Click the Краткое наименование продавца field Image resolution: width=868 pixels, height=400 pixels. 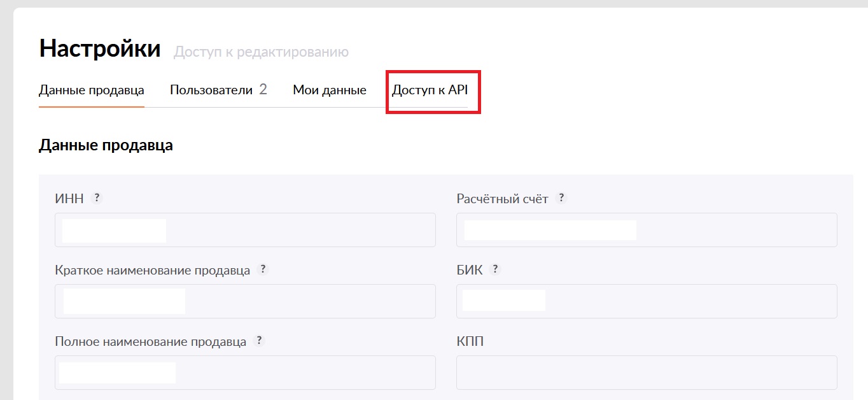point(245,301)
